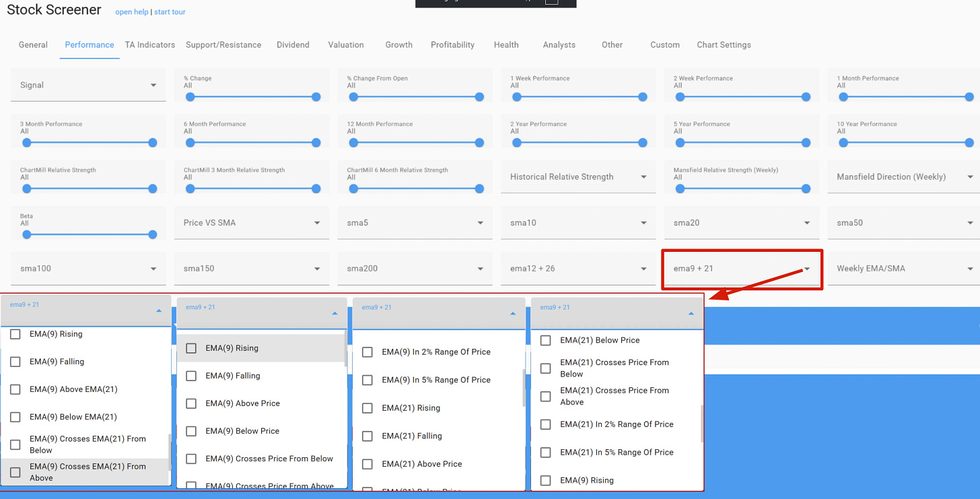The width and height of the screenshot is (980, 499).
Task: Click arrow icon of Historical Relative Strength
Action: [x=643, y=177]
